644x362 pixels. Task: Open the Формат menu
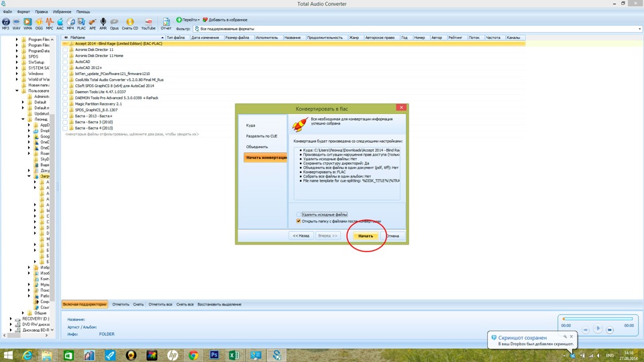point(23,12)
